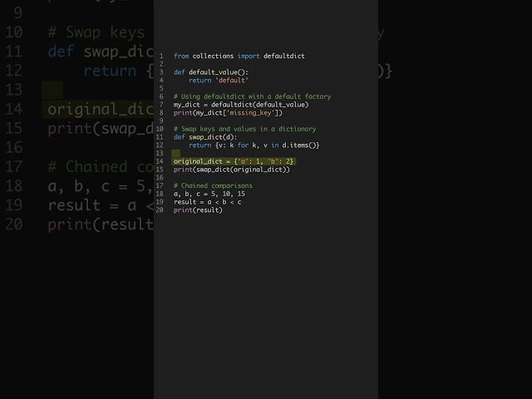The image size is (532, 399).
Task: Click the 'from collections import defaultdict' line
Action: coord(239,56)
